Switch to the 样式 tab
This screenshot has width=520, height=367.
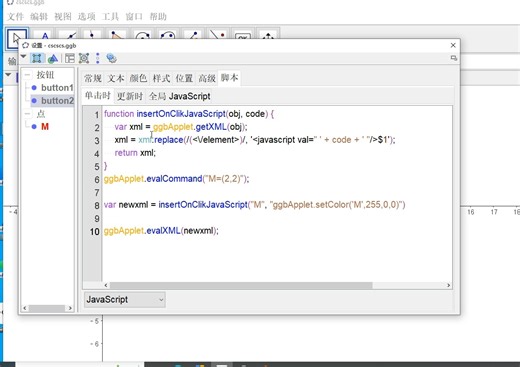[161, 78]
